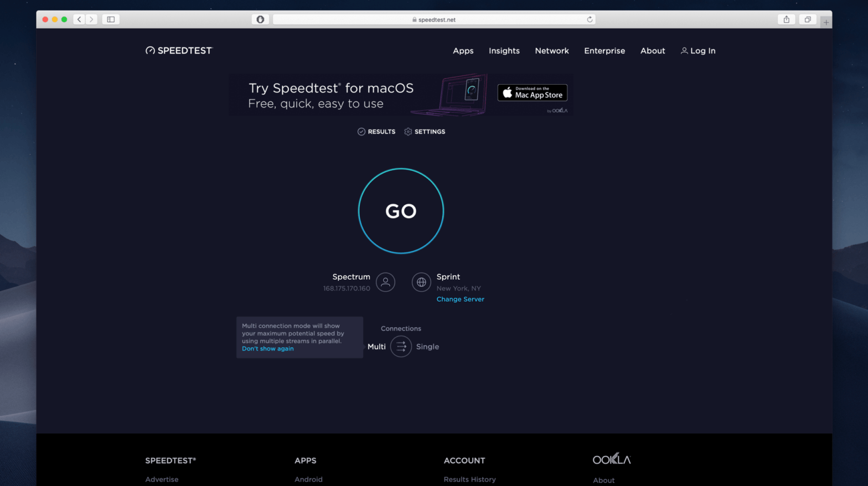Open the Try Speedtest for macOS banner
This screenshot has height=486, width=868.
401,95
